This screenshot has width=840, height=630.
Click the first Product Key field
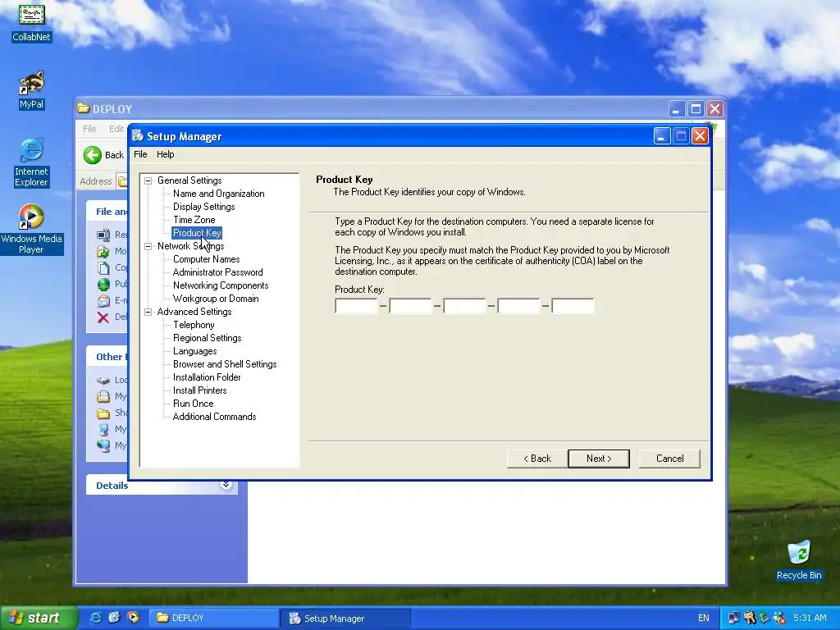[x=356, y=306]
